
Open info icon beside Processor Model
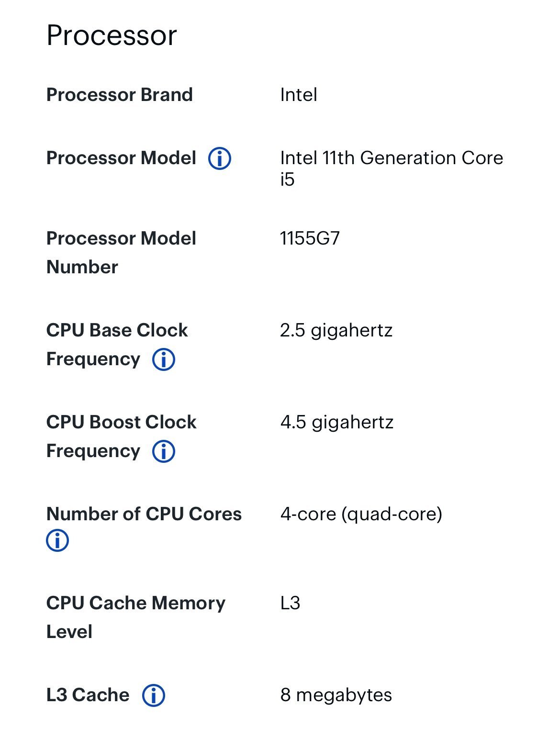(x=220, y=158)
